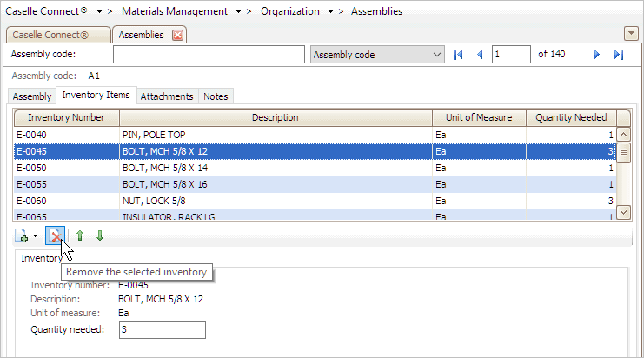
Task: Open the tab list dropdown at right
Action: point(632,33)
